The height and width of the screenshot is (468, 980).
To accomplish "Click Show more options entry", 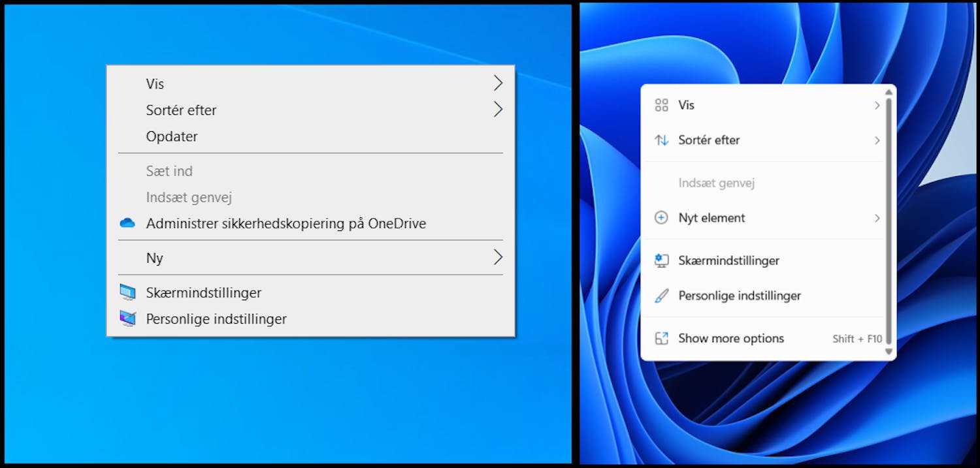I will click(730, 338).
